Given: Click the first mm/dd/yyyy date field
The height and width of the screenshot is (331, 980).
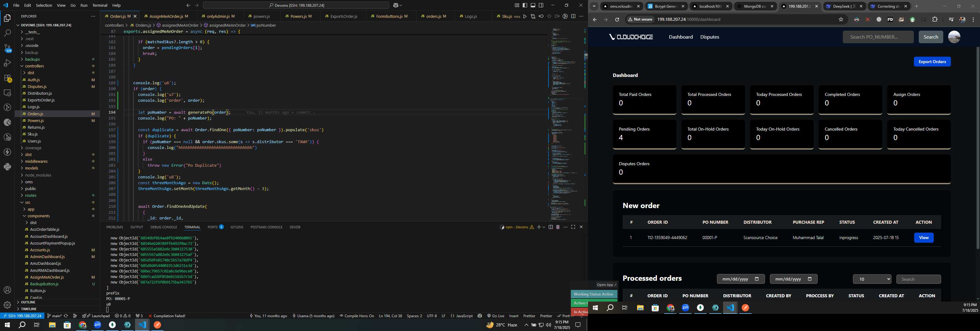Looking at the screenshot, I should tap(740, 279).
